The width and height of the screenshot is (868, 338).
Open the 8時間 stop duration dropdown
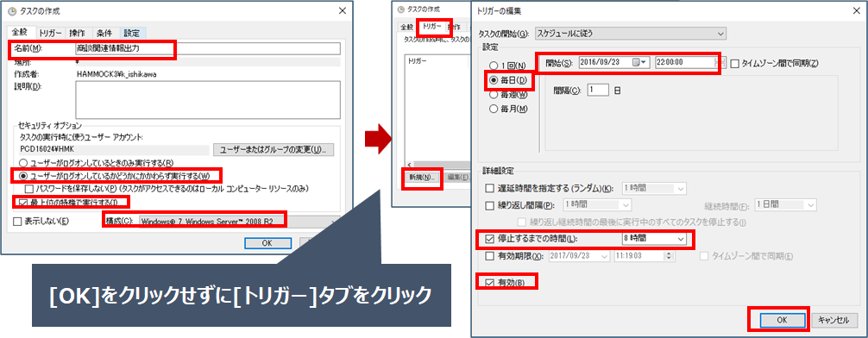(654, 239)
